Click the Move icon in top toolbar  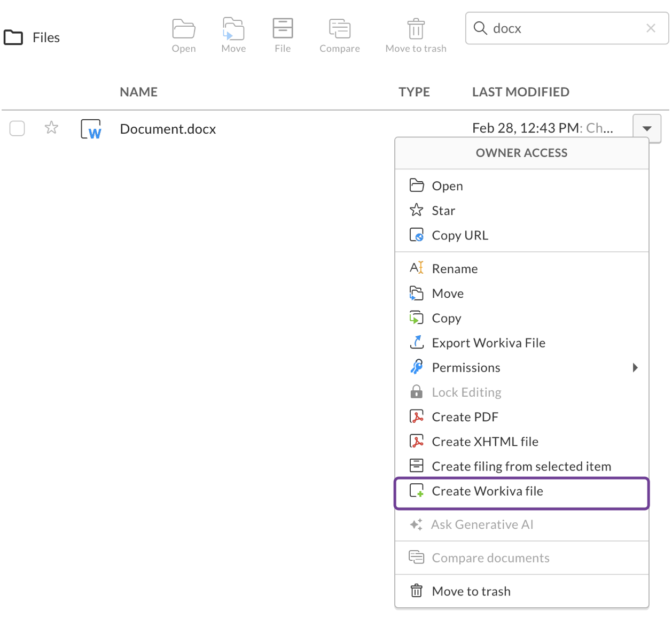point(233,29)
